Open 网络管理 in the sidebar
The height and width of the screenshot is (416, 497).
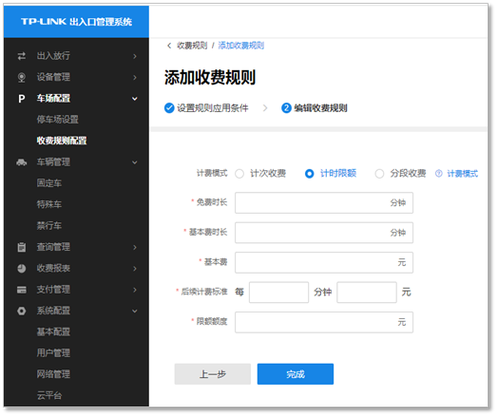53,374
